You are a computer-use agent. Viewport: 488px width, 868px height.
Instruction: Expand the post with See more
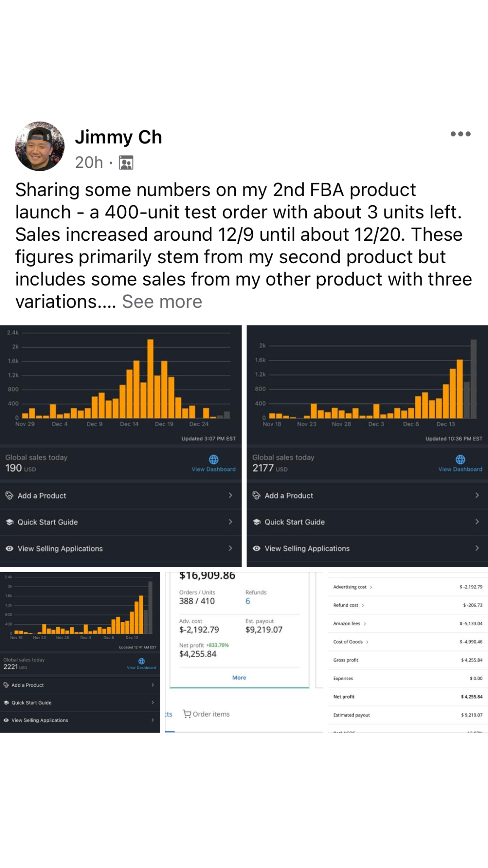(162, 302)
